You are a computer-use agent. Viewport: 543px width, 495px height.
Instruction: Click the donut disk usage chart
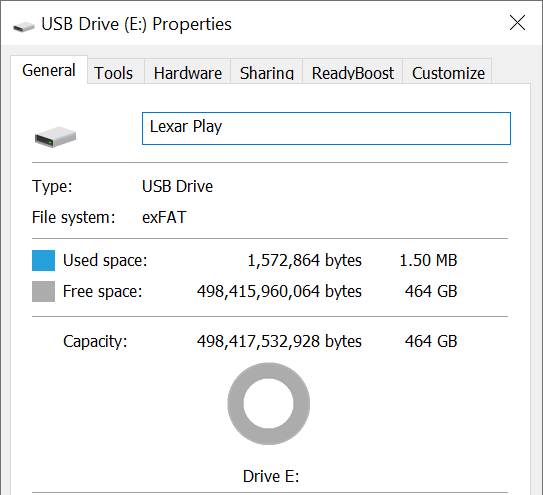pyautogui.click(x=268, y=404)
